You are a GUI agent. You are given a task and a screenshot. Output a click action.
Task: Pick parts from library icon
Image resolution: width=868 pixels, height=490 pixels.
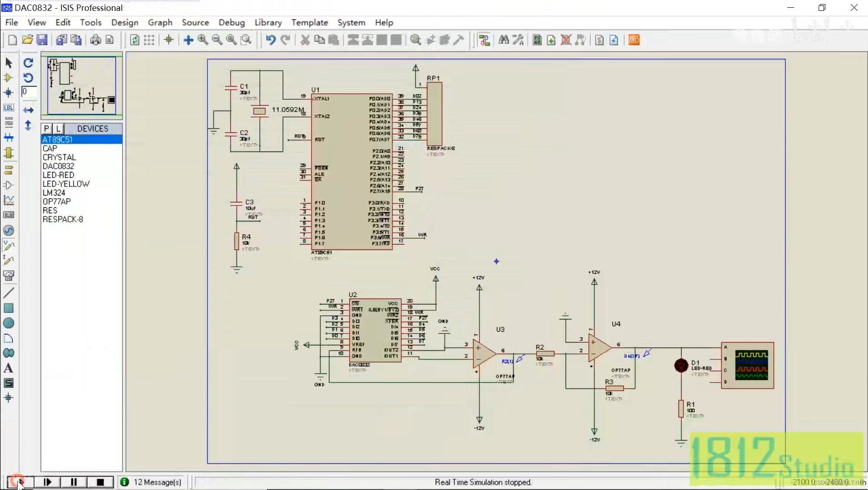pos(416,40)
